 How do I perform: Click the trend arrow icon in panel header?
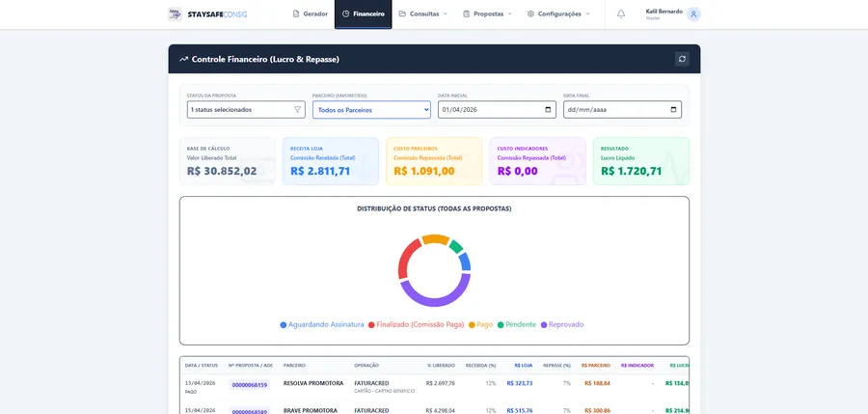pyautogui.click(x=184, y=59)
